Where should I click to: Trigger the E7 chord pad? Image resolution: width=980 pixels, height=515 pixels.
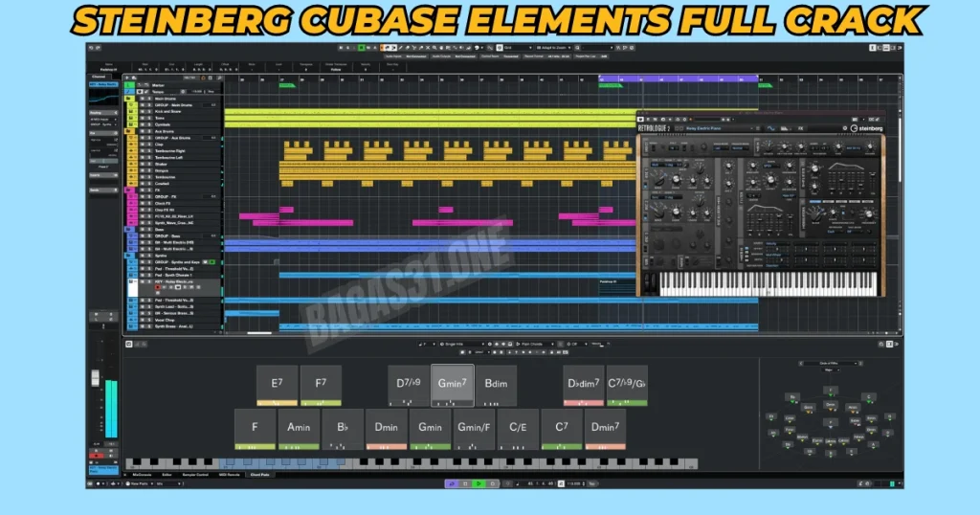pyautogui.click(x=277, y=386)
